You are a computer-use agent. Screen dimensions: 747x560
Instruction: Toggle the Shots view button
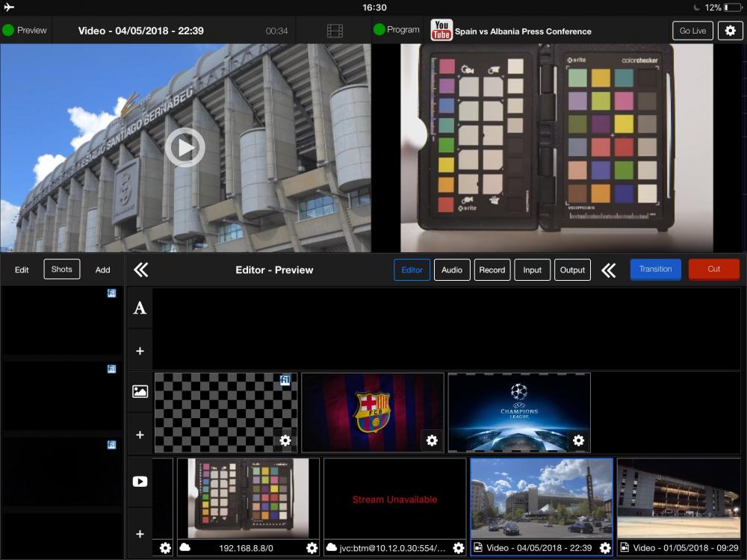(x=62, y=270)
